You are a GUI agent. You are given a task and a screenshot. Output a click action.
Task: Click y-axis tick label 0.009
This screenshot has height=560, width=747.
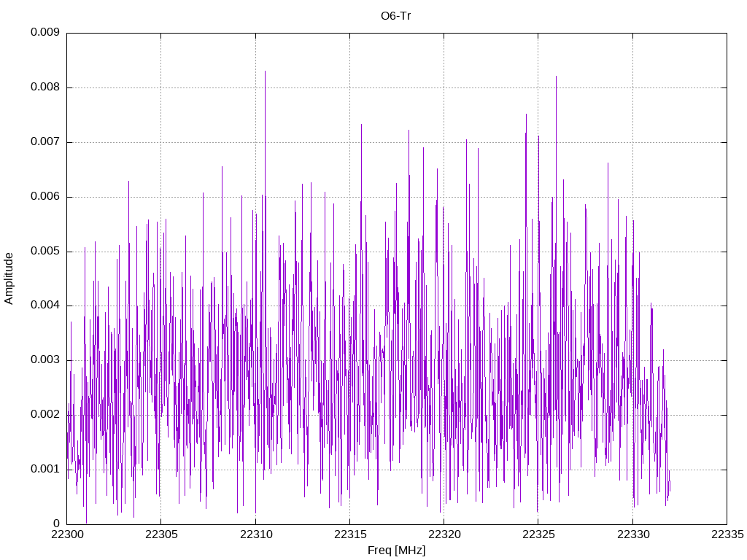(x=45, y=32)
